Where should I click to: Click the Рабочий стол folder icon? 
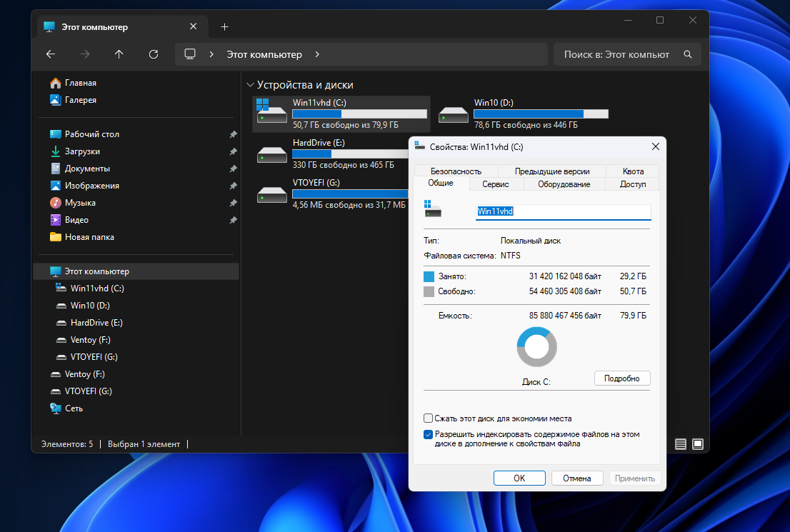point(56,134)
